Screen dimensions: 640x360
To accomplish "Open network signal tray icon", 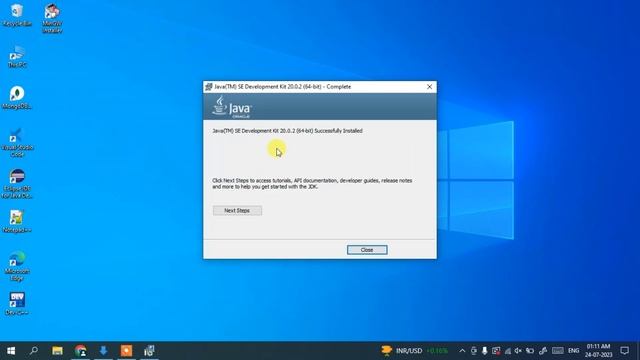I will pos(508,351).
